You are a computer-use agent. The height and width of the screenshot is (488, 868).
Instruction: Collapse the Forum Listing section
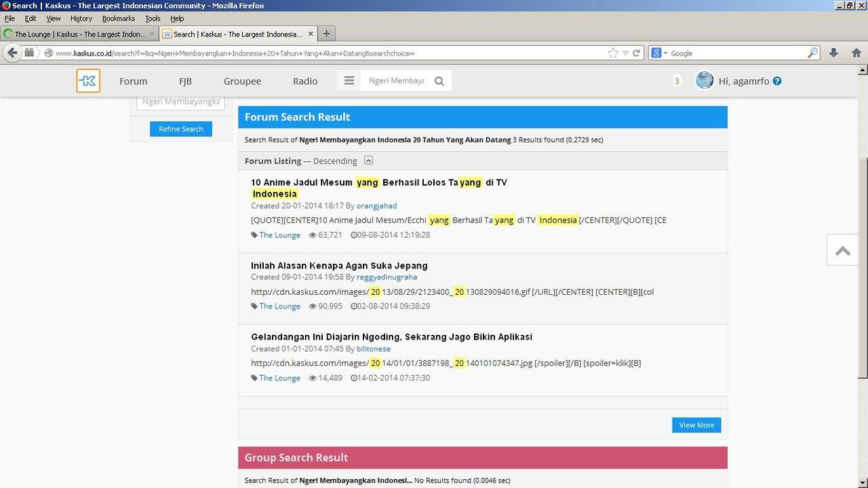coord(368,161)
